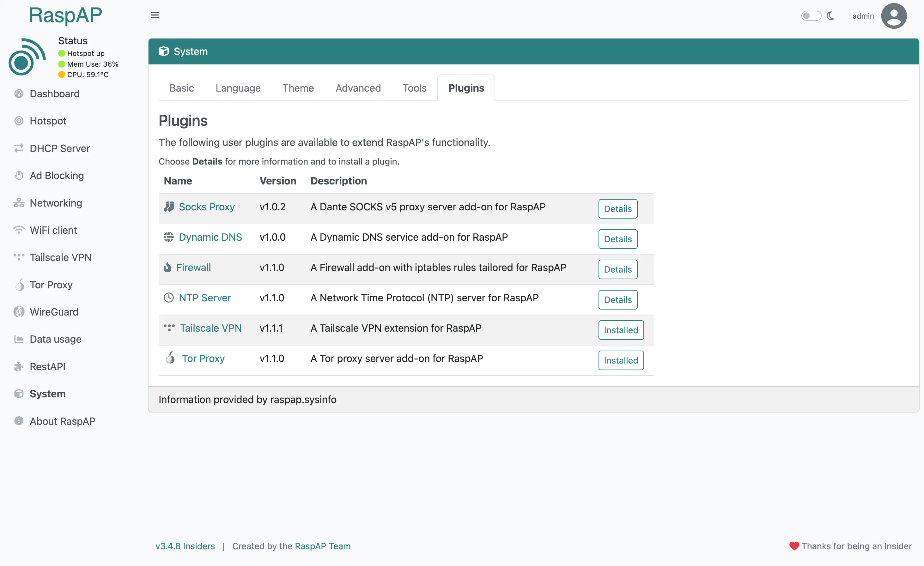Switch to the Basic tab
This screenshot has height=566, width=924.
[x=181, y=88]
